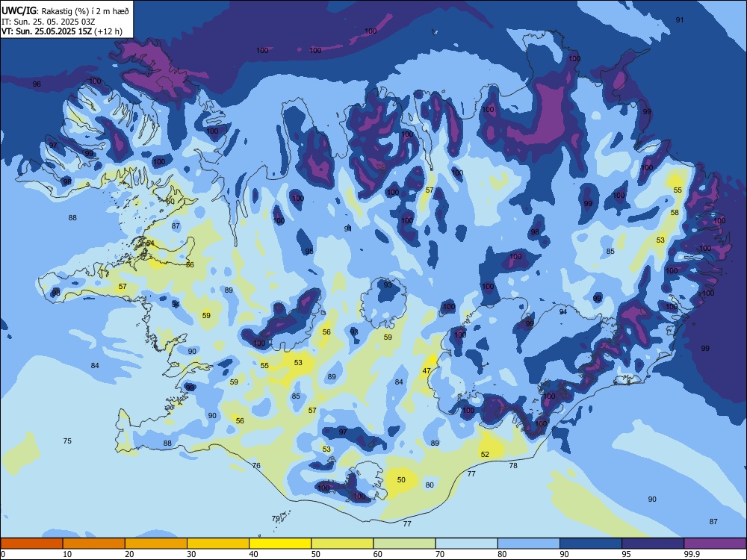This screenshot has width=747, height=560.
Task: Click the '75' humidity value on the map
Action: (x=67, y=441)
